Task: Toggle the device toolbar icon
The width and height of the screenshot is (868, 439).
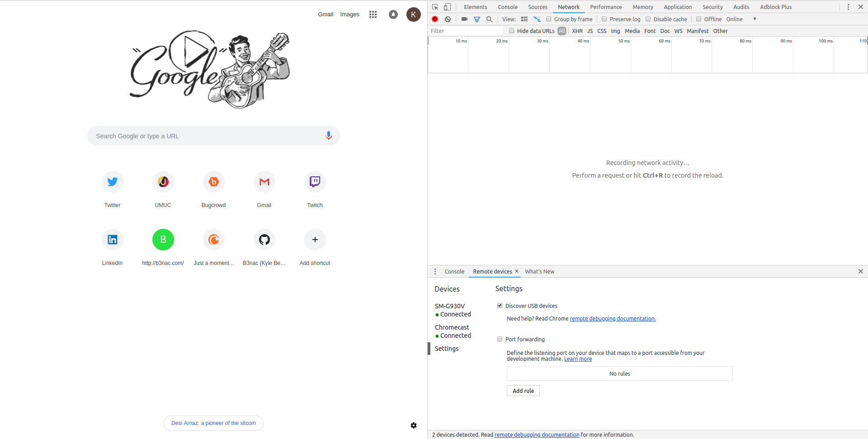Action: point(447,7)
